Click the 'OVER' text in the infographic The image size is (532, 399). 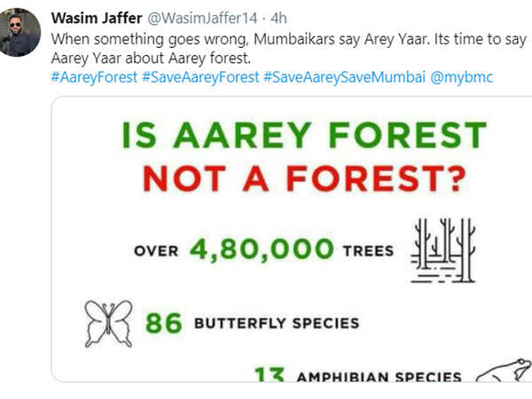tap(156, 250)
